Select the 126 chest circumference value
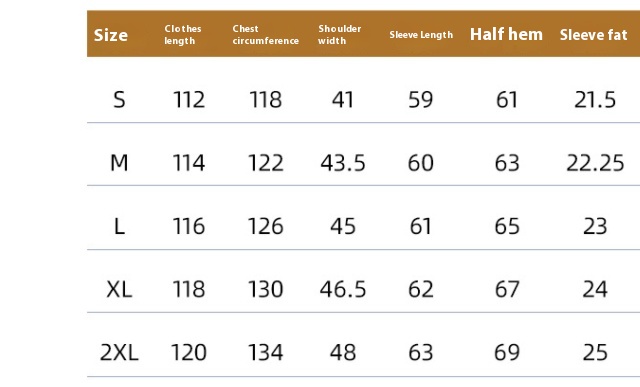Viewport: 640px width, 387px height. (265, 226)
